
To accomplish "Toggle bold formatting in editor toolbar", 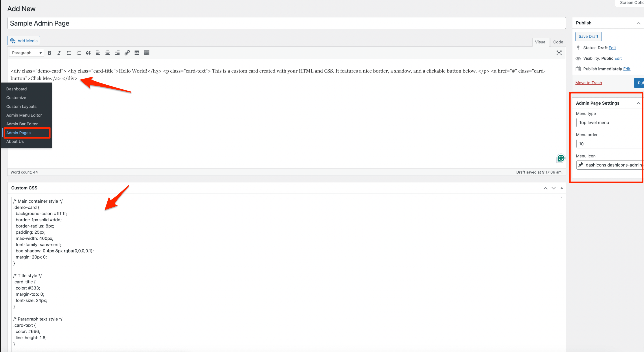I will coord(50,53).
